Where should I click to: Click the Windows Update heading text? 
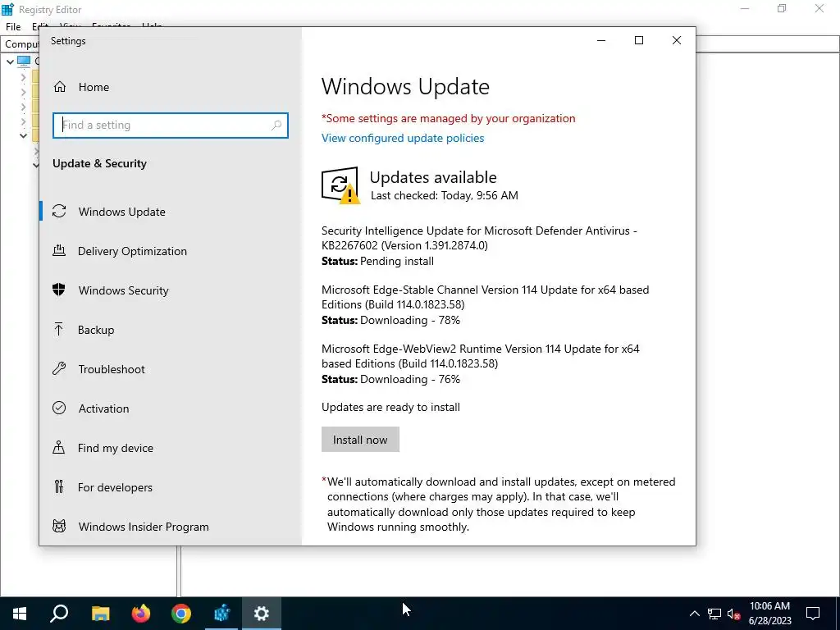(405, 86)
